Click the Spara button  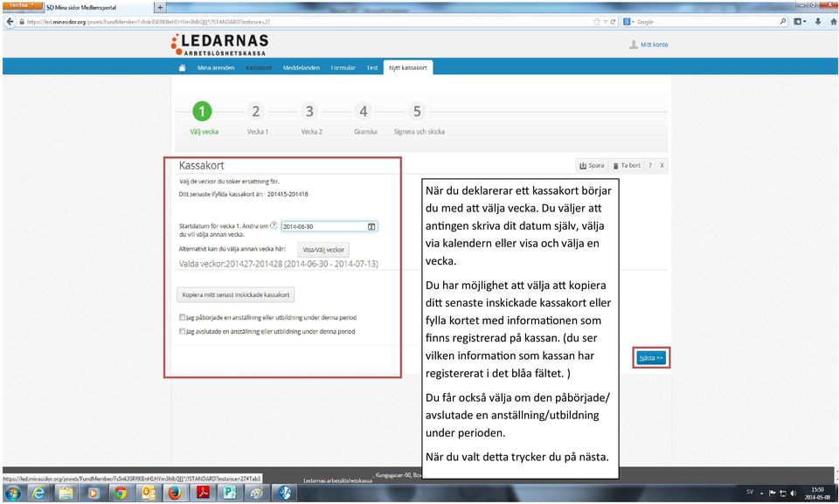(592, 165)
